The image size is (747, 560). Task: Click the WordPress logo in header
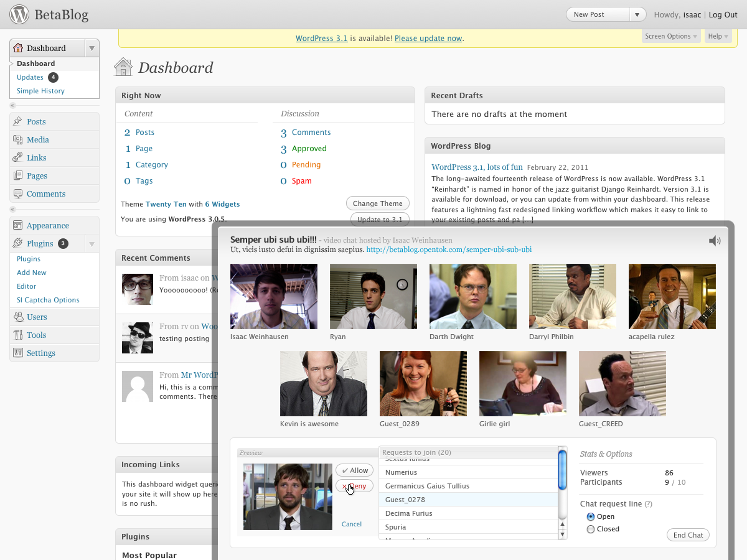click(19, 14)
